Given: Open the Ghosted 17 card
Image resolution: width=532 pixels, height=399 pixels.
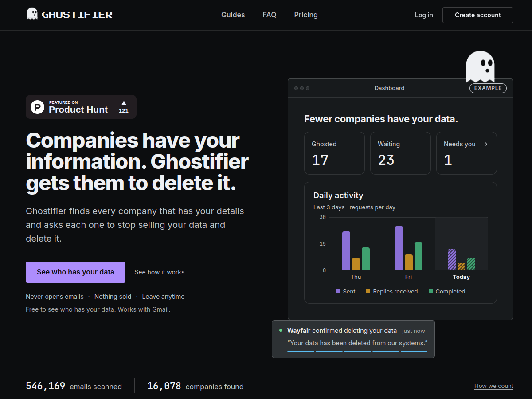Looking at the screenshot, I should (x=334, y=153).
